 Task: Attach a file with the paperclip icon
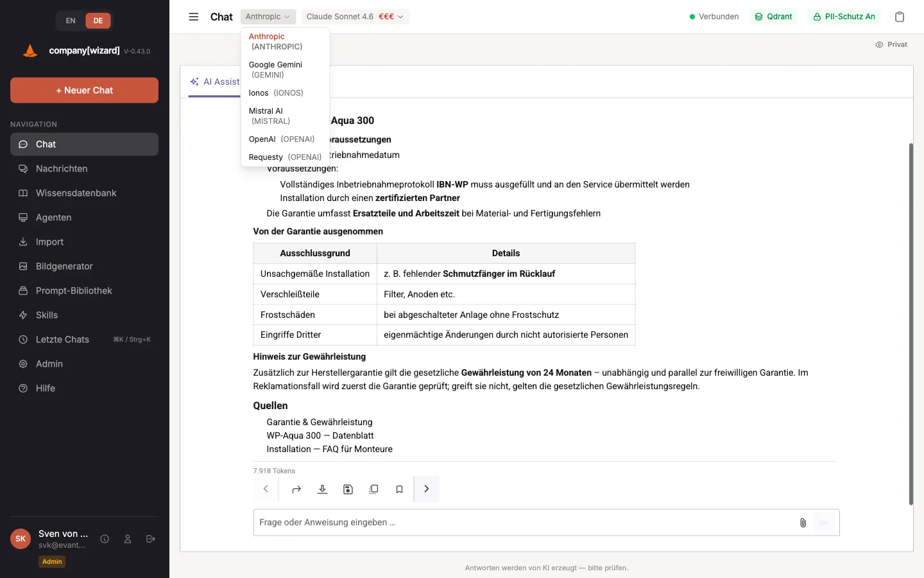coord(803,523)
